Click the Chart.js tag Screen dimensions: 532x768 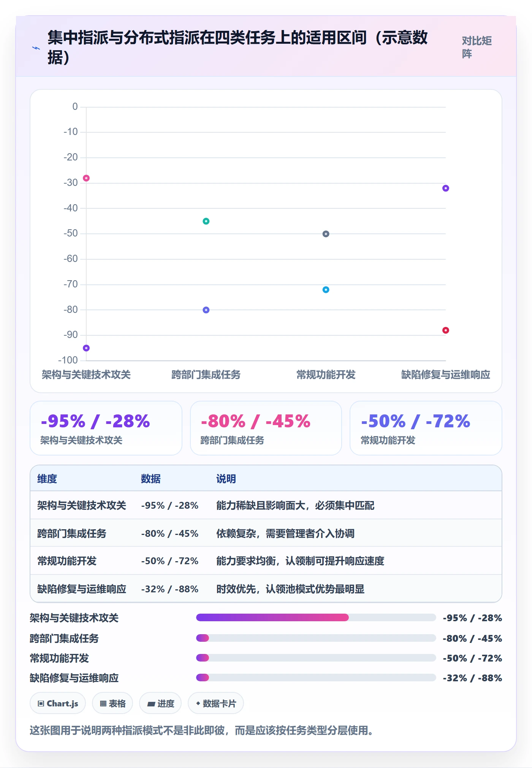(x=58, y=703)
